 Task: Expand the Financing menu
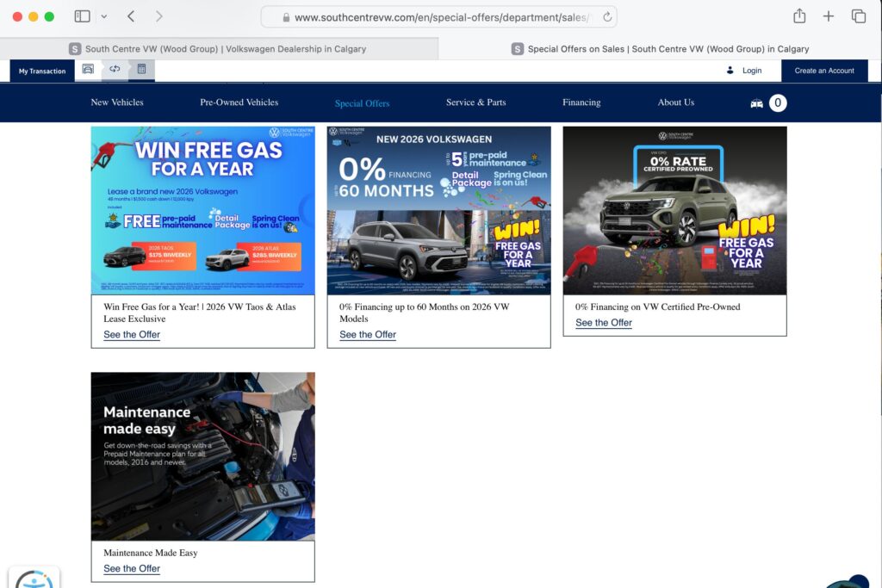(581, 102)
